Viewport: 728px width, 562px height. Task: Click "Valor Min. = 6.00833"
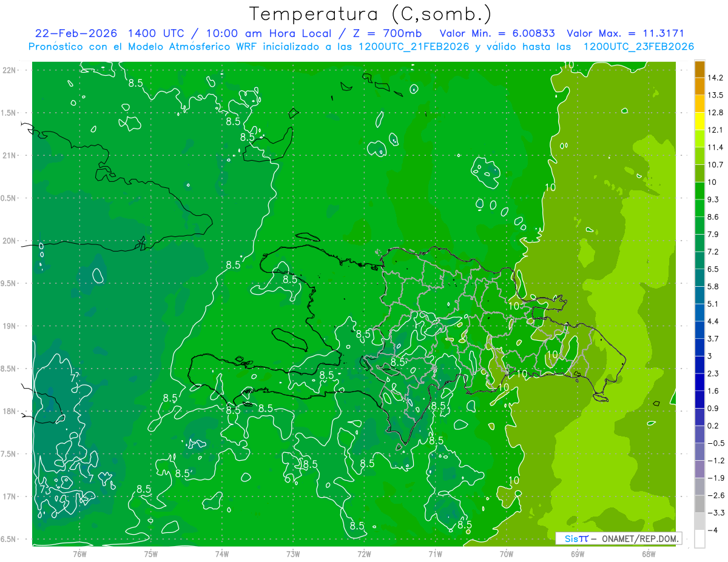coord(497,33)
